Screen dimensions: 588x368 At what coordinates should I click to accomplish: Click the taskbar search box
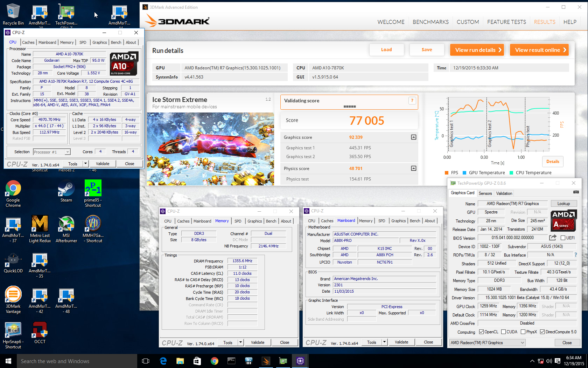pos(77,361)
